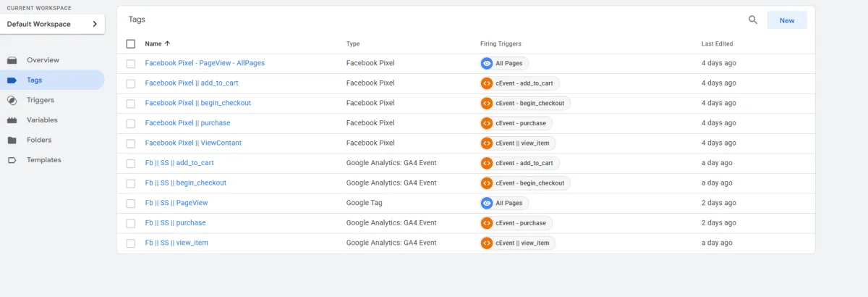Viewport: 868px width, 297px height.
Task: Click the Triggers sidebar icon
Action: point(12,100)
